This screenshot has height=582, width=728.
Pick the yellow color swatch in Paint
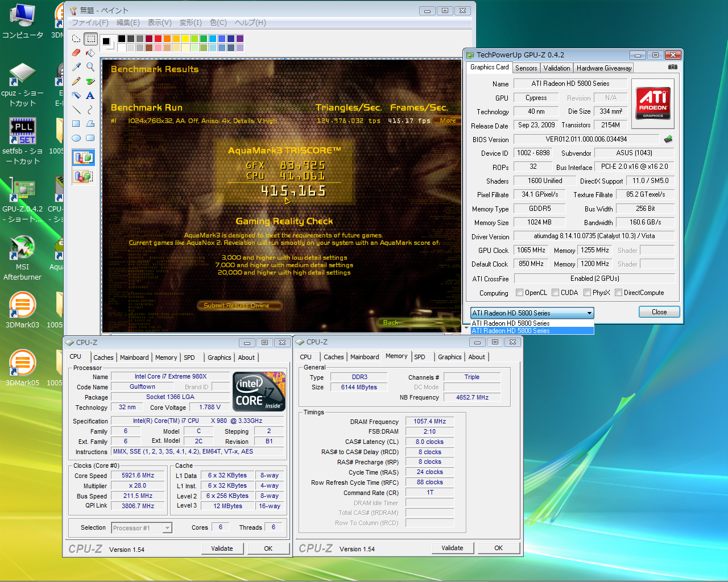(185, 39)
